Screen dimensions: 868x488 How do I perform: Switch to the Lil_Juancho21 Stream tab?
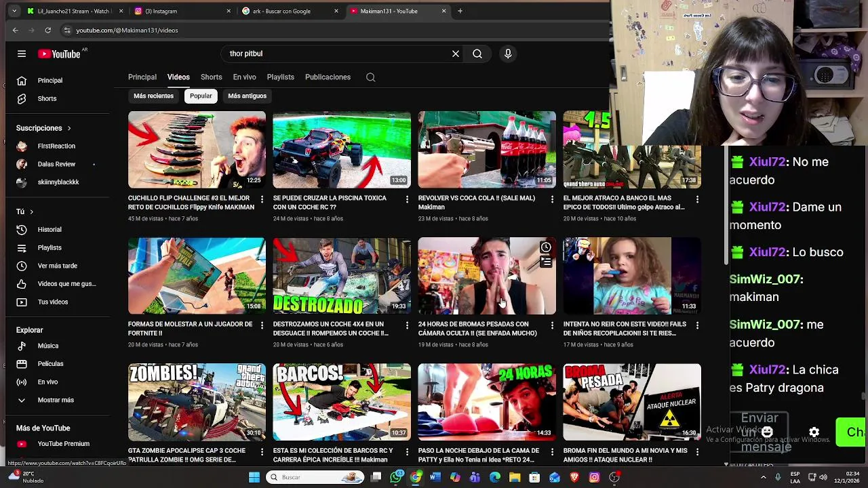tap(75, 11)
